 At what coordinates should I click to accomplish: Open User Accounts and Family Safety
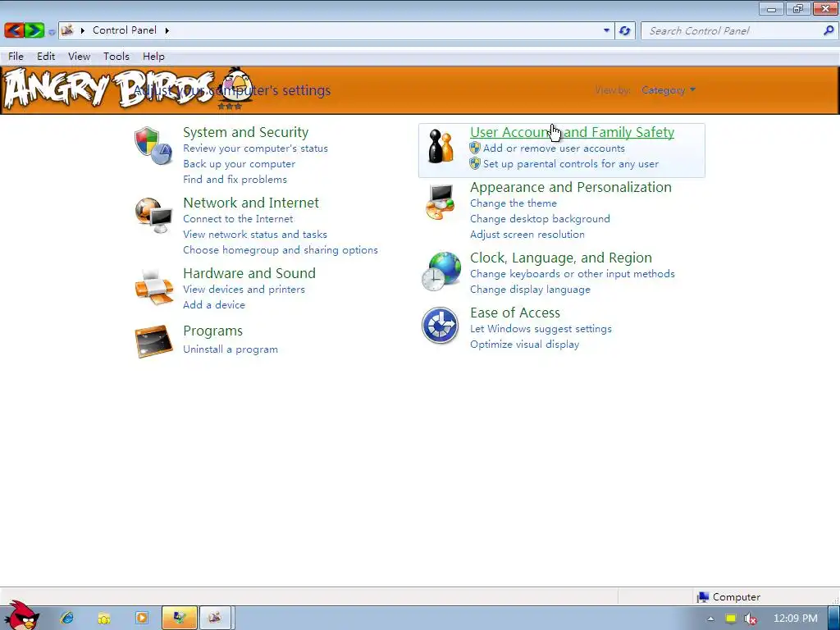(x=572, y=132)
